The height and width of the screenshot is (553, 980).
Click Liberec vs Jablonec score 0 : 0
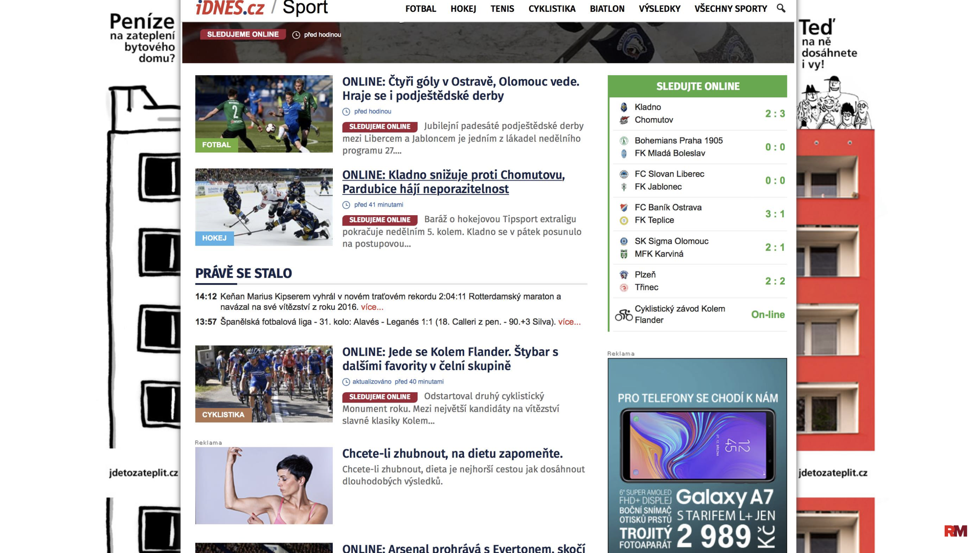click(775, 181)
